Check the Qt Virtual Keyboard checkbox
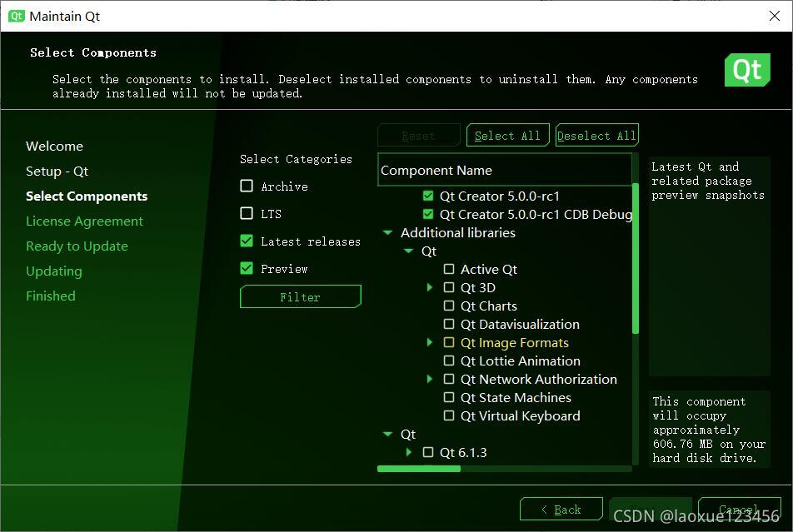Viewport: 793px width, 532px height. pos(449,415)
